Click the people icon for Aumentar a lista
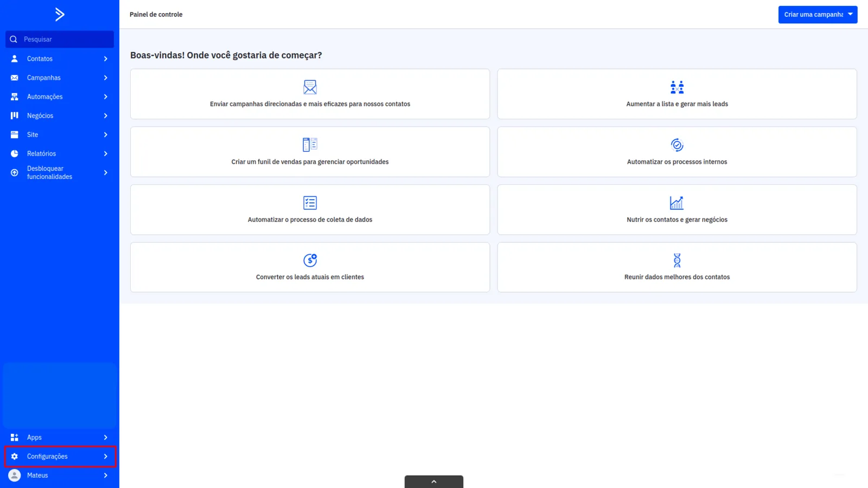 pyautogui.click(x=677, y=87)
